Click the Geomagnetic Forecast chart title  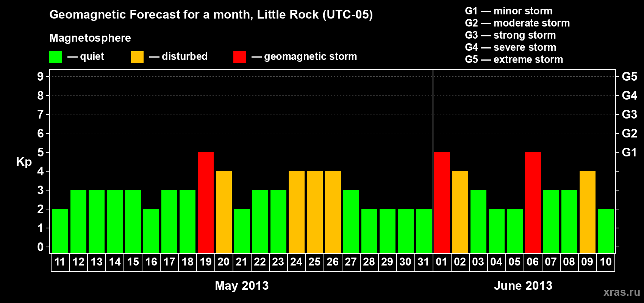click(x=211, y=15)
